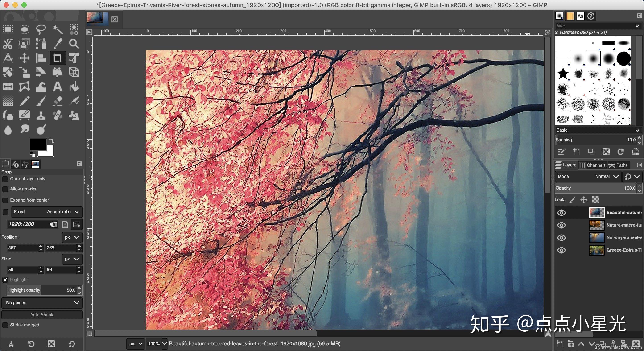
Task: Choose the Text tool
Action: click(x=57, y=87)
